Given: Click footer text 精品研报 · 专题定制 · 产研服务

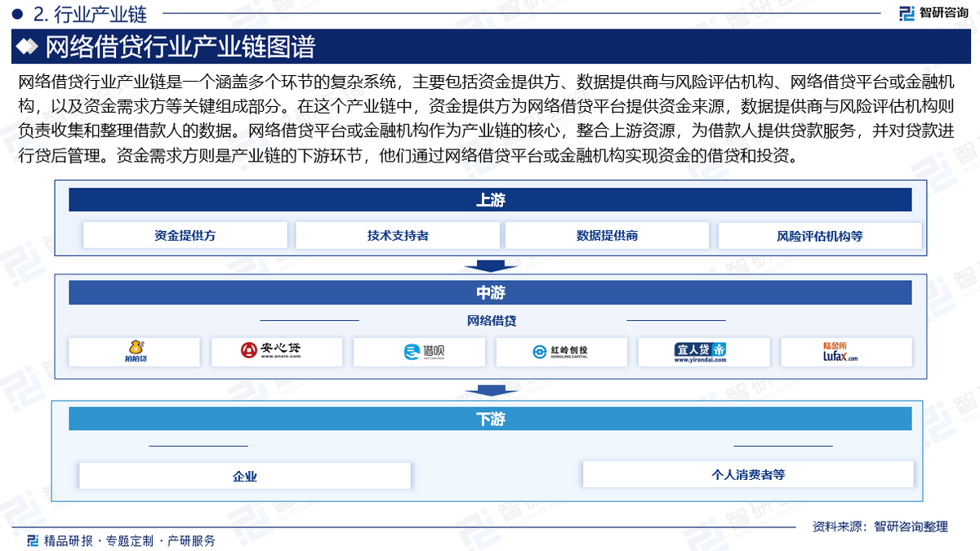Looking at the screenshot, I should [x=130, y=540].
